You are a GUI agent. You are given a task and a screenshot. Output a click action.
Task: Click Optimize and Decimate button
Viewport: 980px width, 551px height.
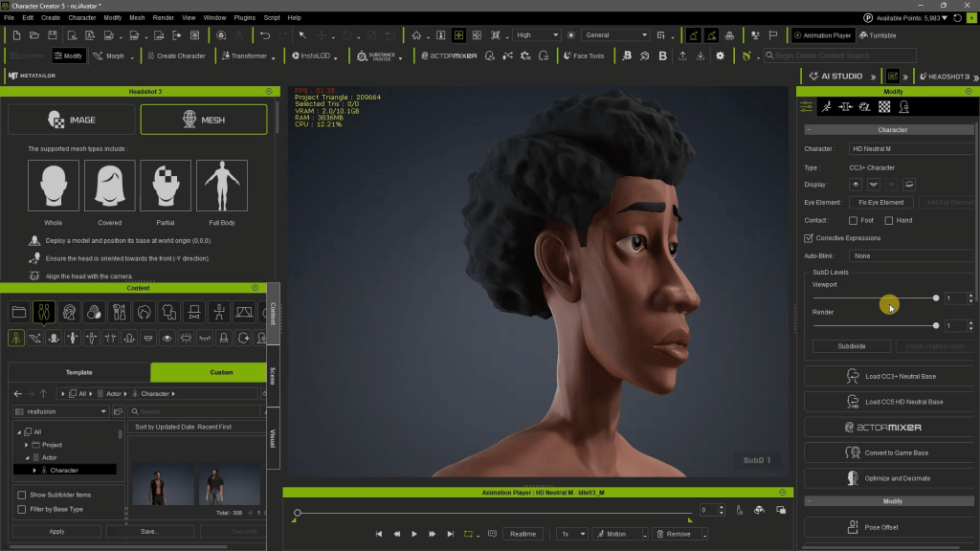[x=889, y=478]
